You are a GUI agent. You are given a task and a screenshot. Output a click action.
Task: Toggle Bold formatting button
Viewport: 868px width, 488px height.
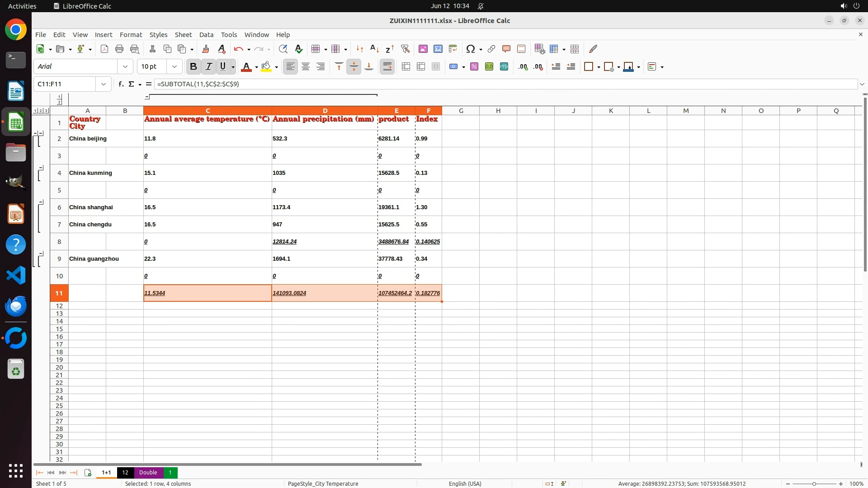[x=193, y=66]
